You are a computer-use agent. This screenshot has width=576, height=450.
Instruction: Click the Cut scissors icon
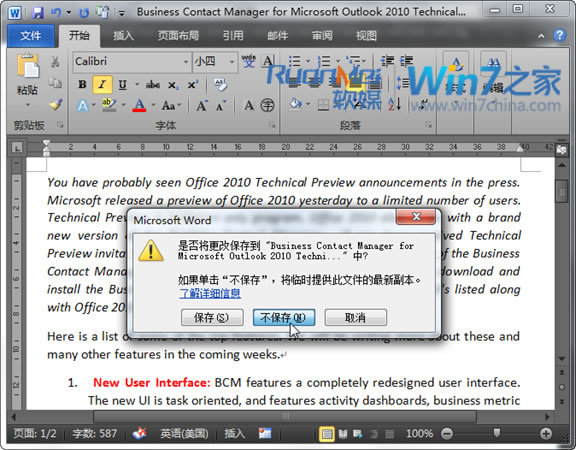[x=55, y=62]
